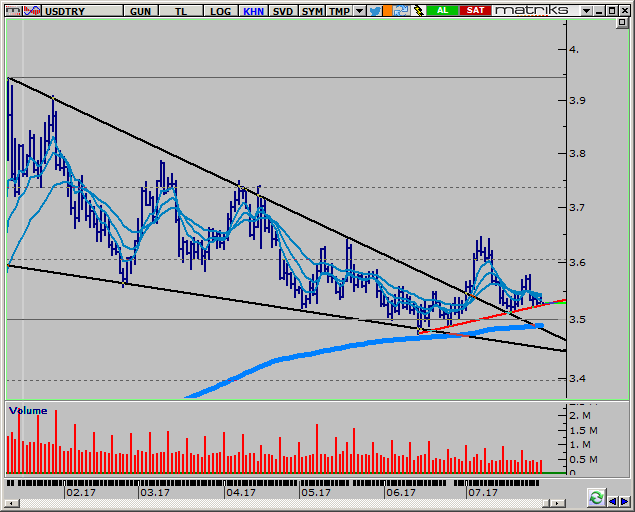Viewport: 635px width, 512px height.
Task: Click the horizontal scrollbar left arrow
Action: click(x=612, y=498)
